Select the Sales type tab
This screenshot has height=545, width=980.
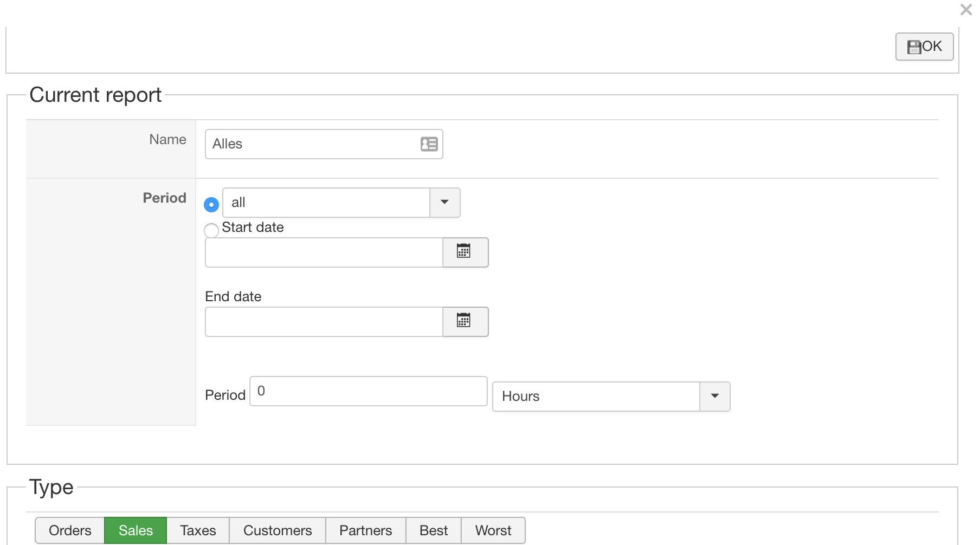pyautogui.click(x=136, y=530)
